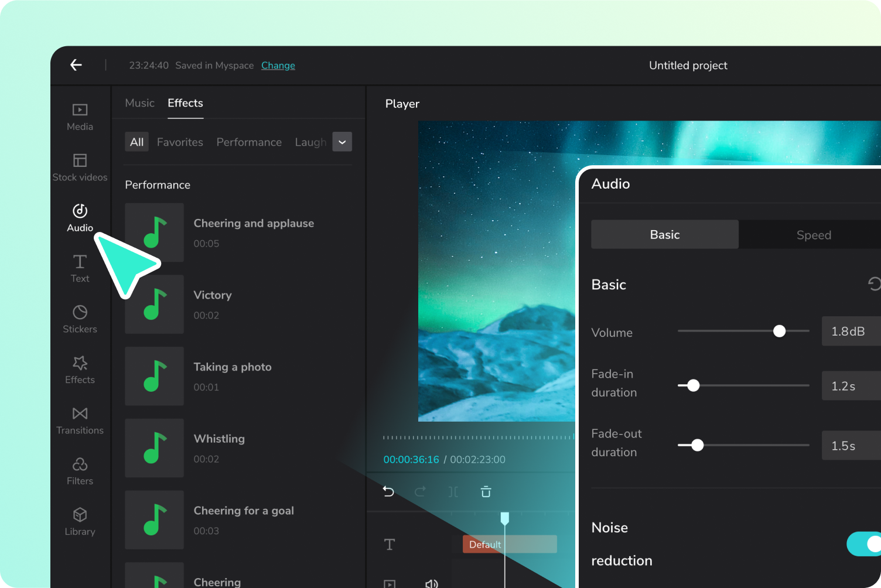Click the undo arrow icon
The height and width of the screenshot is (588, 881).
tap(388, 491)
